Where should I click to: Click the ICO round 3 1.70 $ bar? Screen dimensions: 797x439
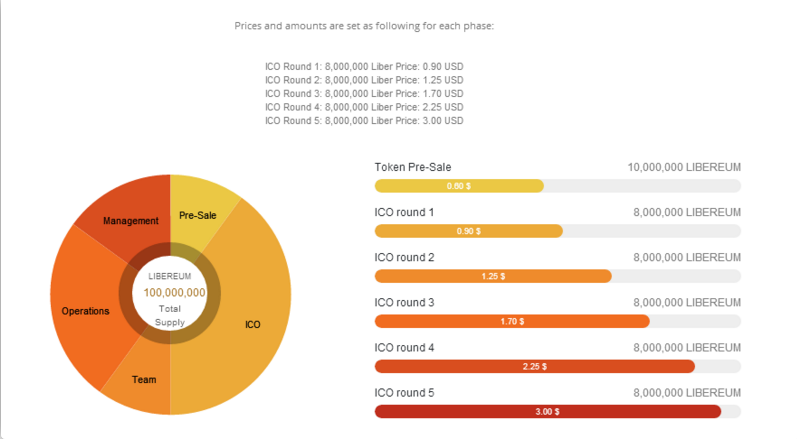(512, 321)
